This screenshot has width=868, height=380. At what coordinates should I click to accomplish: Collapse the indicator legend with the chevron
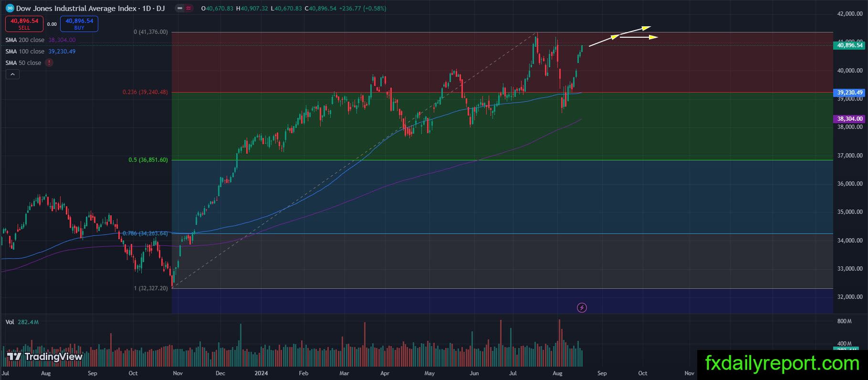[12, 74]
